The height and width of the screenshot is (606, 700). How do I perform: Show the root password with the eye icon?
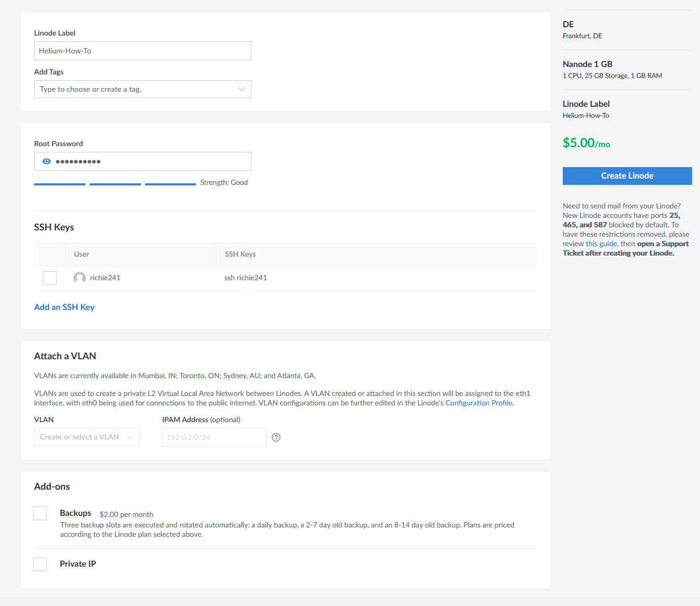[47, 161]
